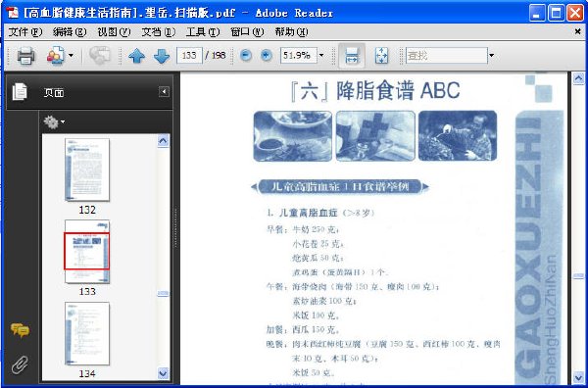Open the 文件 (File) menu
The height and width of the screenshot is (388, 588).
25,32
